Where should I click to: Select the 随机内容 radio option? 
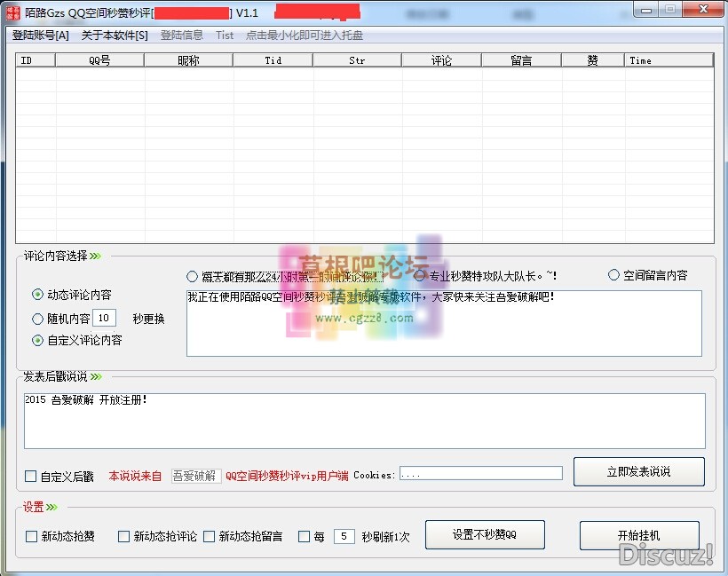point(36,318)
